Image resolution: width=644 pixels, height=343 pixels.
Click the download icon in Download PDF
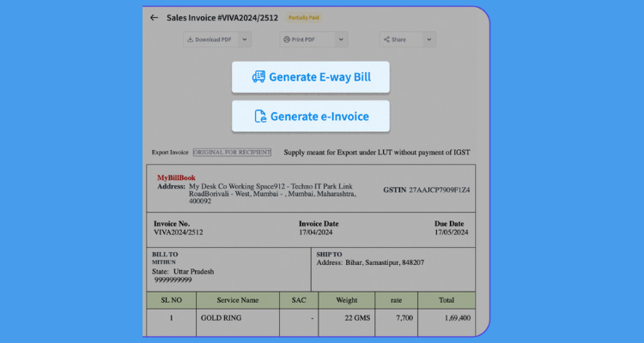(x=190, y=39)
